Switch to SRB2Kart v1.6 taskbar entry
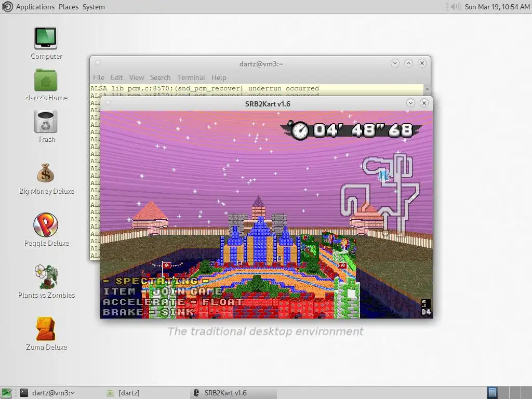Viewport: 532px width, 399px height. 234,393
